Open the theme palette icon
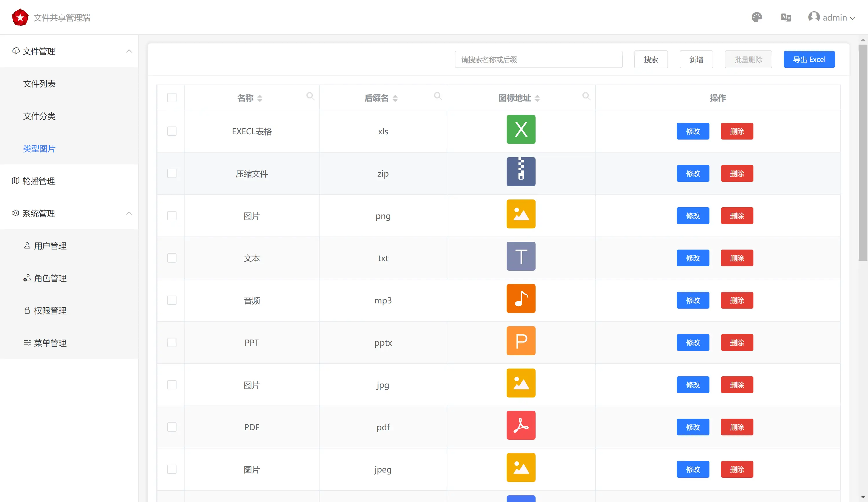This screenshot has height=502, width=868. [757, 17]
